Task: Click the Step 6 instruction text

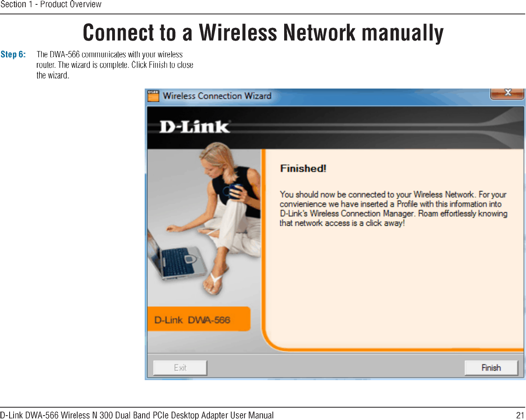Action: point(115,65)
